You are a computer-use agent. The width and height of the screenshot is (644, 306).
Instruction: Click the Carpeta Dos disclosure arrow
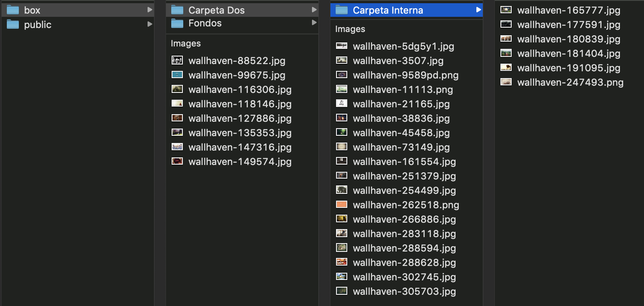314,10
